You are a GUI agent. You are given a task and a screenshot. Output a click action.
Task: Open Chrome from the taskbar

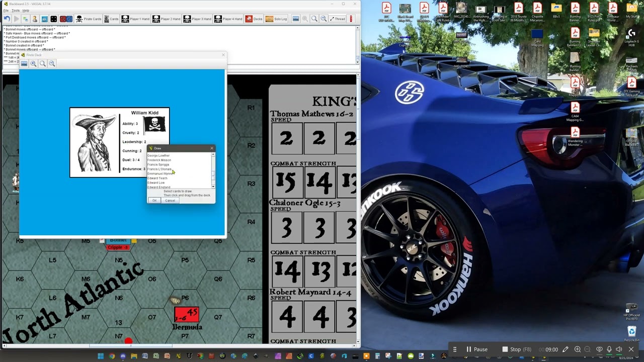112,356
